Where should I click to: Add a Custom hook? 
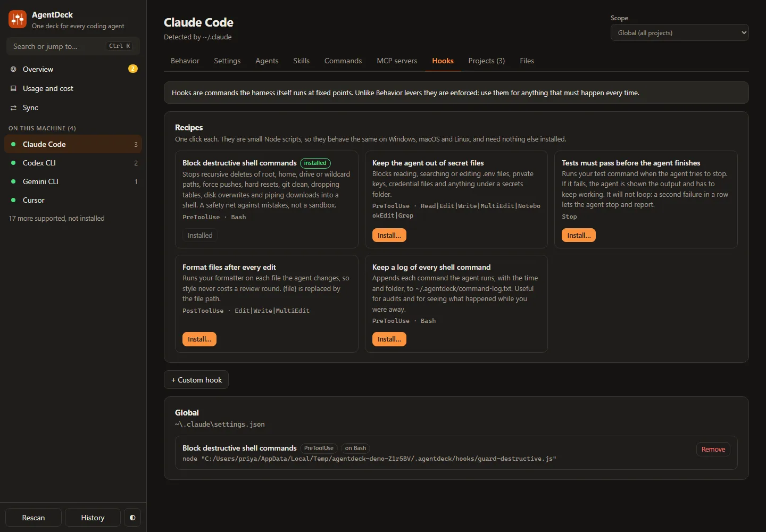196,380
